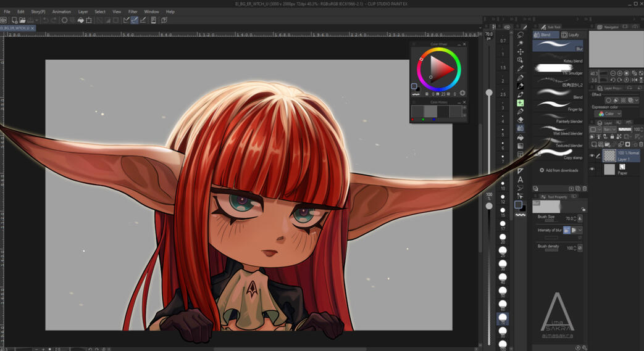Apply the Layer color effect
644x351 pixels.
[630, 101]
